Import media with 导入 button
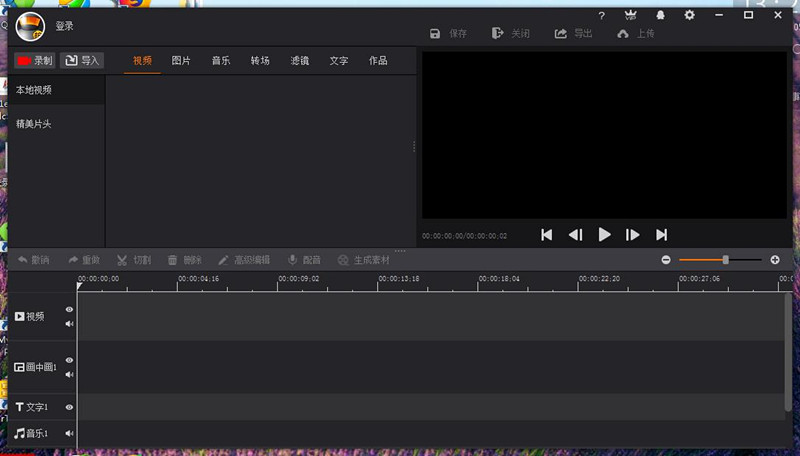The height and width of the screenshot is (456, 800). [x=82, y=61]
